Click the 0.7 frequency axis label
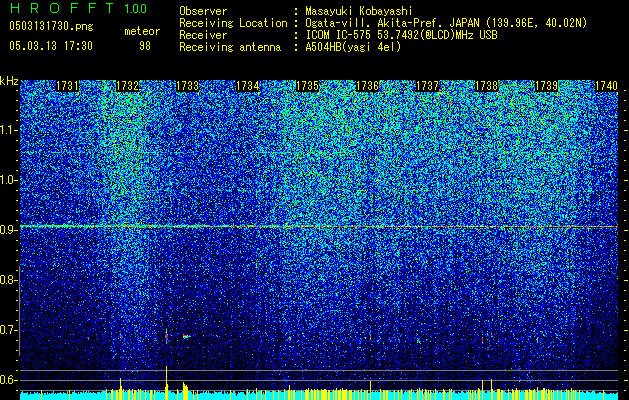Viewport: 629px width, 400px height. [8, 330]
